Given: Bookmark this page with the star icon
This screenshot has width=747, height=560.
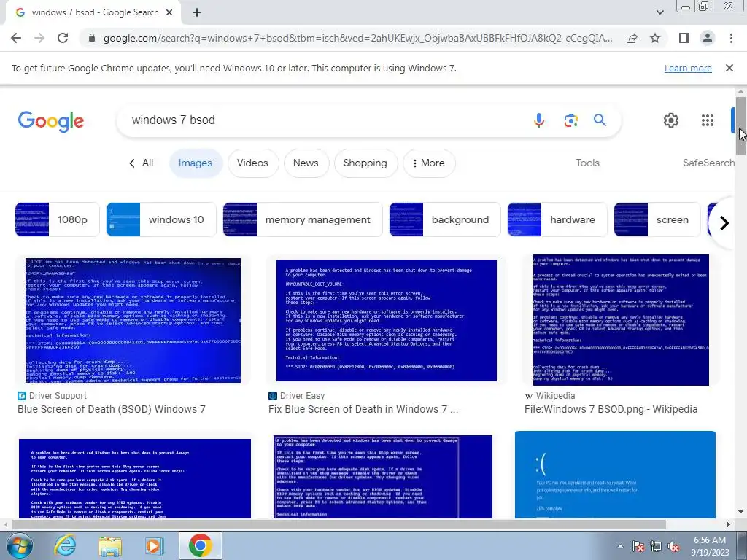Looking at the screenshot, I should (x=655, y=38).
